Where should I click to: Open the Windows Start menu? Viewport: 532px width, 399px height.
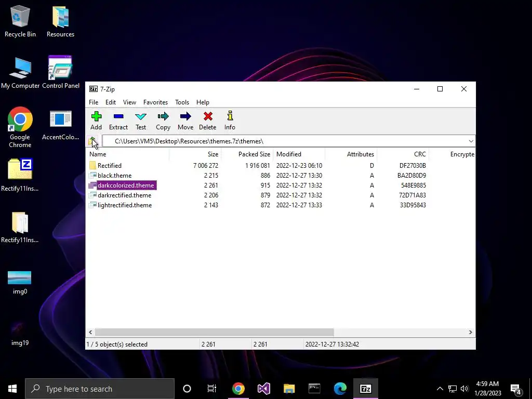12,389
